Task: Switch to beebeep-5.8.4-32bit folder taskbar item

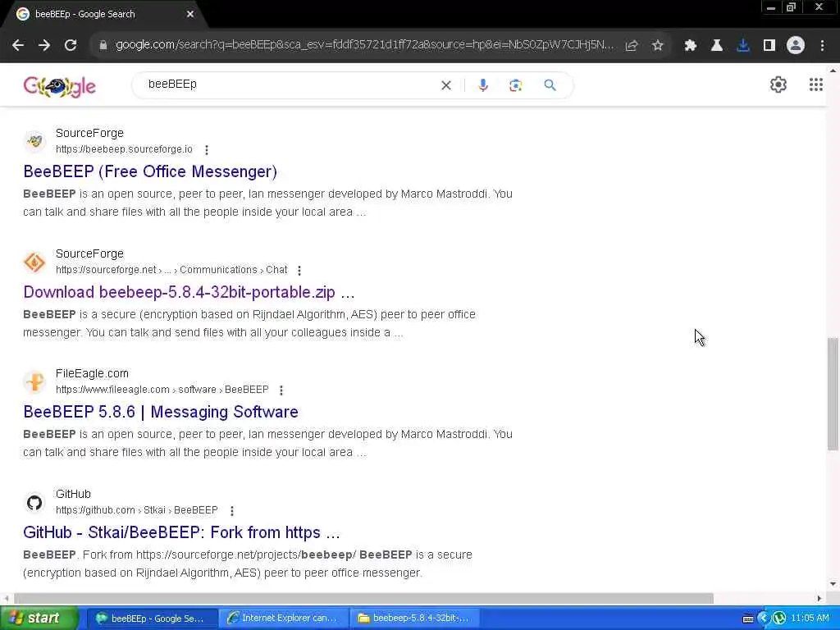Action: point(414,619)
